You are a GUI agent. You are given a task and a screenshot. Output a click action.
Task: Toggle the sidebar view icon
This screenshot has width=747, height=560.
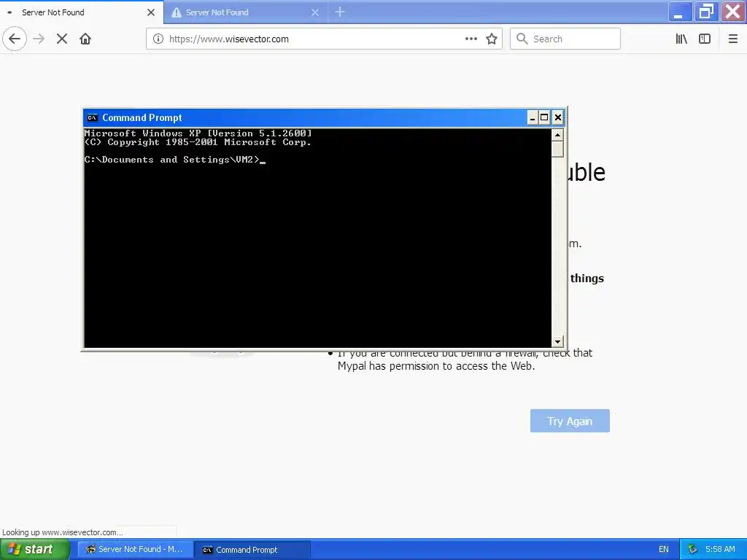[x=705, y=39]
